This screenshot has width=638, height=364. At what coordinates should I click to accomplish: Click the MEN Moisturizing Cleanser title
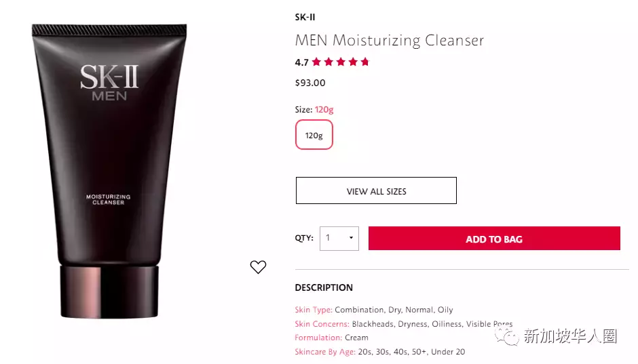pos(390,40)
